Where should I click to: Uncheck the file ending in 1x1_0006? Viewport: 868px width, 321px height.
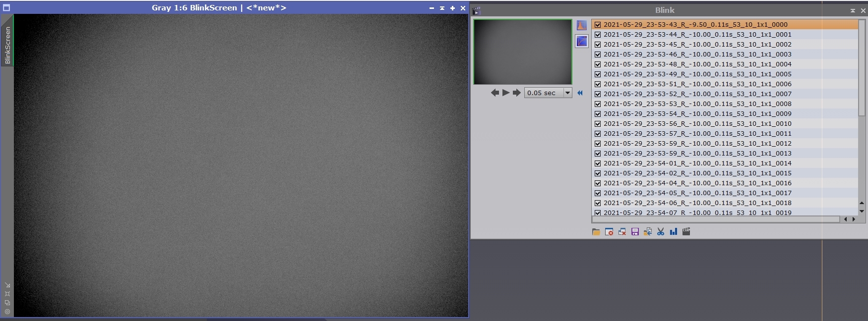coord(598,84)
